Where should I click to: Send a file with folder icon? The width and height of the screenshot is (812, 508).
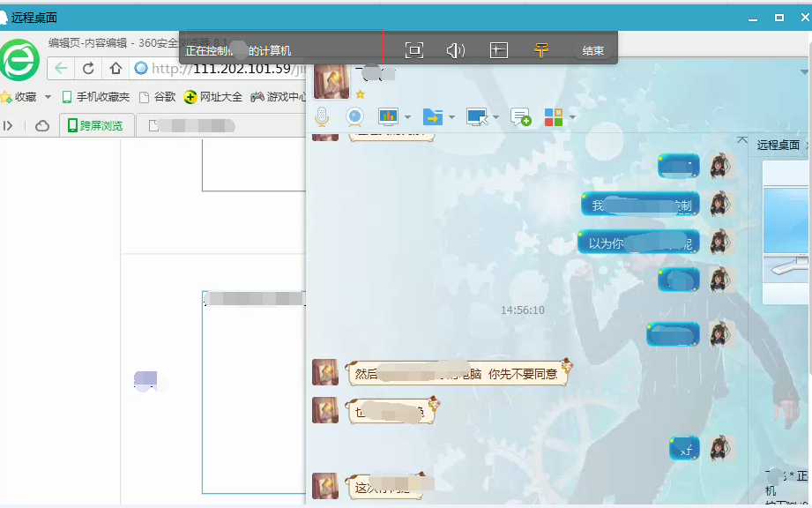click(432, 117)
